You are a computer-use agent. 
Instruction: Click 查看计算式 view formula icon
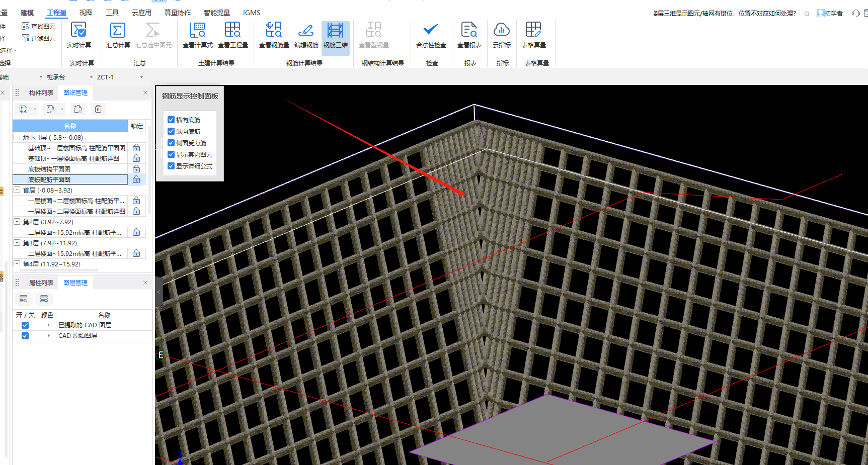click(x=198, y=35)
